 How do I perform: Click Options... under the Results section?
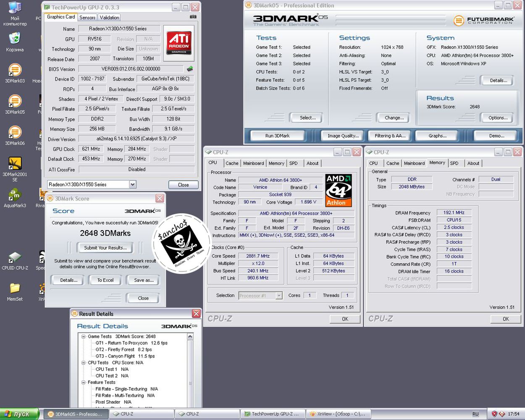click(498, 118)
